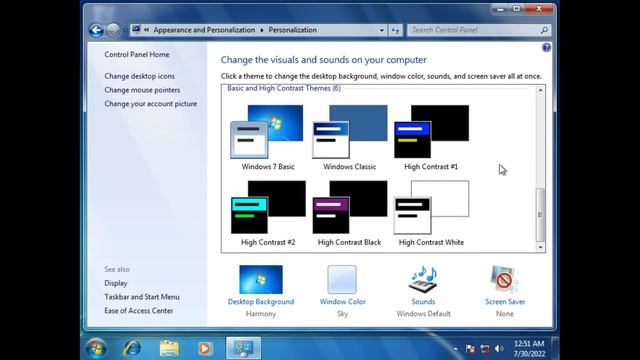Pick the High Contrast Black theme
The image size is (640, 360).
pyautogui.click(x=349, y=213)
